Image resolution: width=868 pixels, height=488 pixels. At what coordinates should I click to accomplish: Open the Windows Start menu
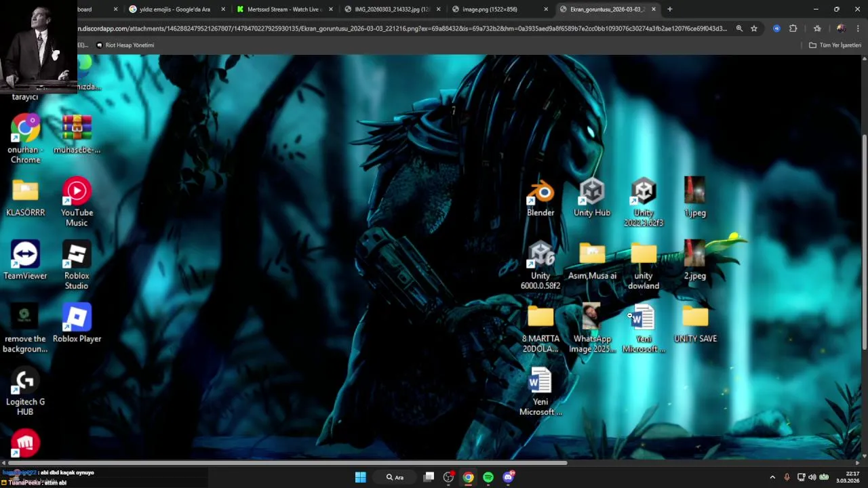tap(361, 477)
